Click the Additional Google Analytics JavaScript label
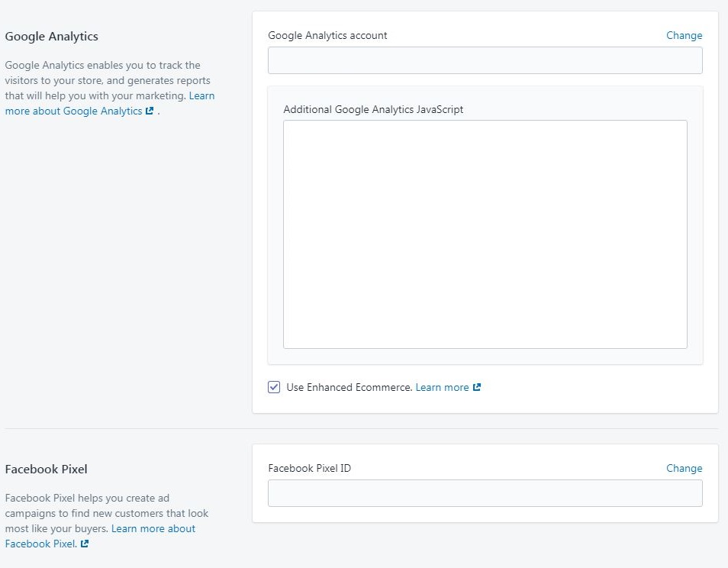The width and height of the screenshot is (728, 568). coord(373,109)
